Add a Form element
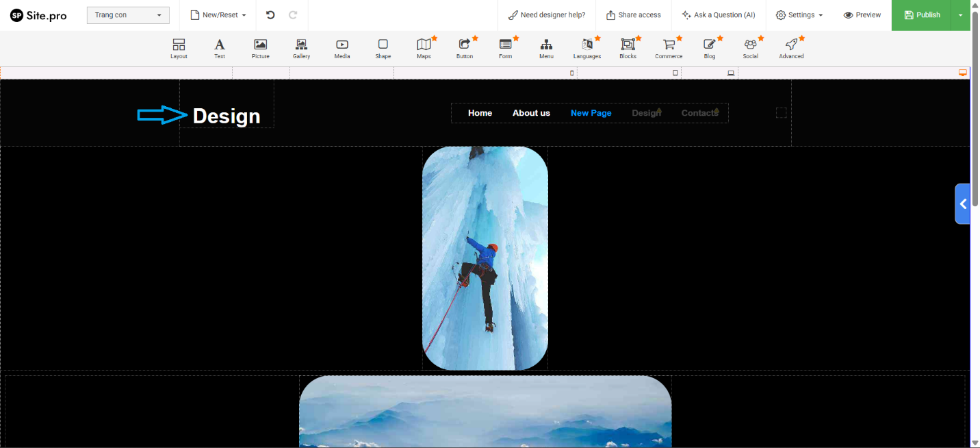 (505, 45)
